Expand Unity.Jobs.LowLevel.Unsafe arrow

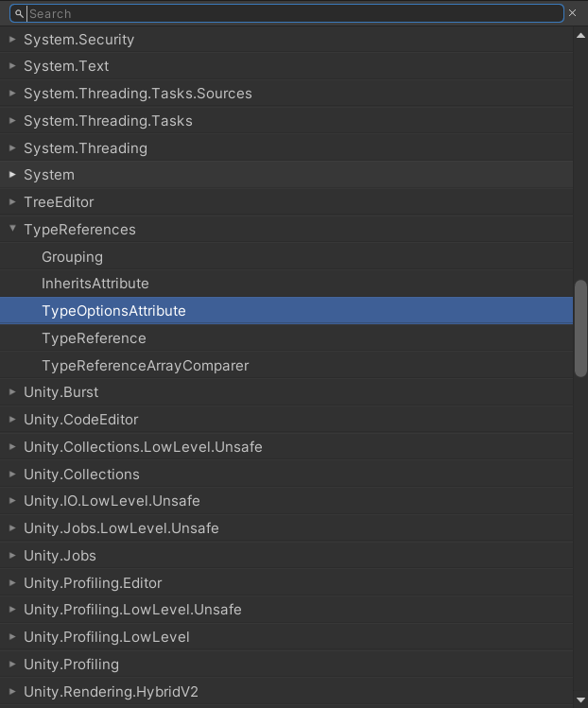point(12,527)
